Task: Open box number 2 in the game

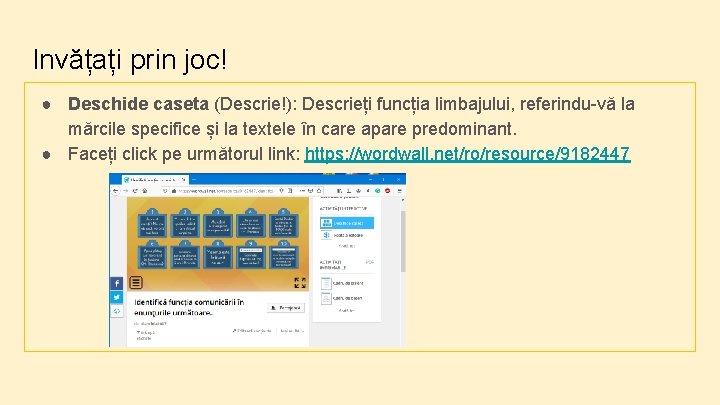Action: click(185, 224)
